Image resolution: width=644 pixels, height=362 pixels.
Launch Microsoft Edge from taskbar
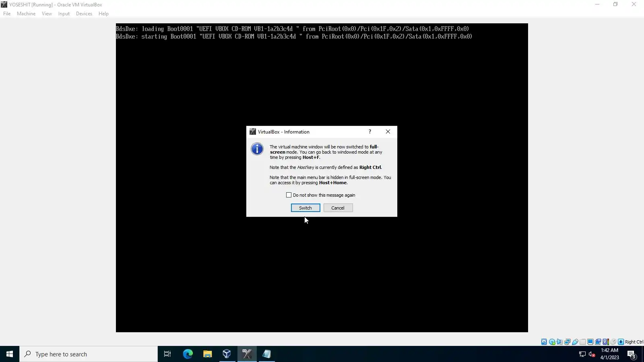[x=188, y=354]
